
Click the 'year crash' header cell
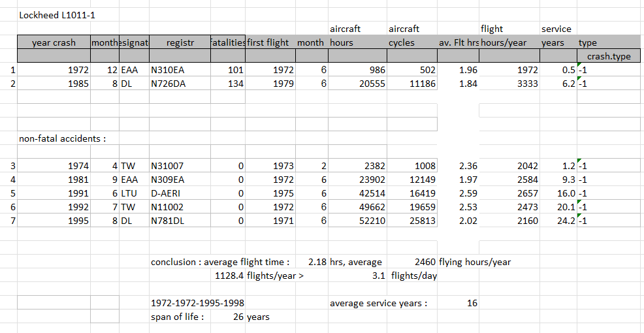coord(54,42)
